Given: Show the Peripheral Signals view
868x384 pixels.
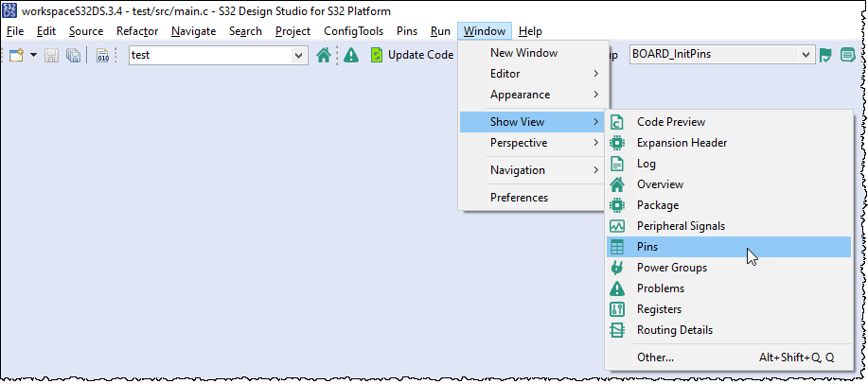Looking at the screenshot, I should point(729,226).
